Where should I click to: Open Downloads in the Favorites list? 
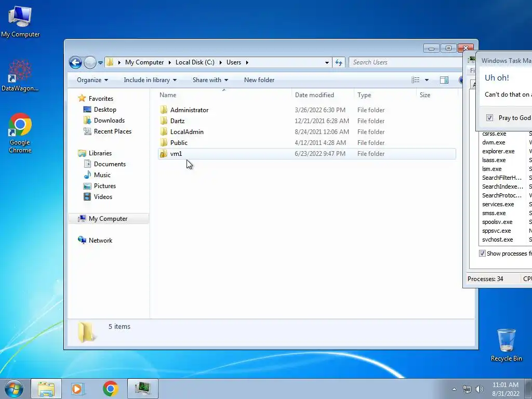[109, 121]
